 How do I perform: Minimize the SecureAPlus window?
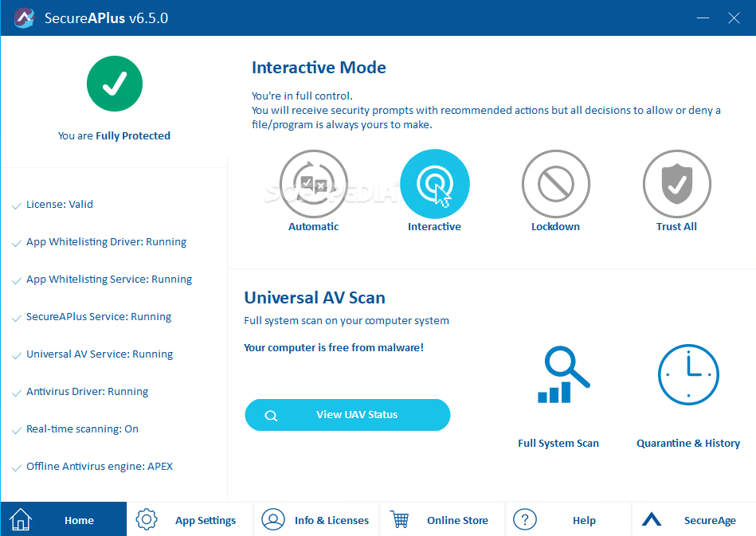pyautogui.click(x=703, y=18)
